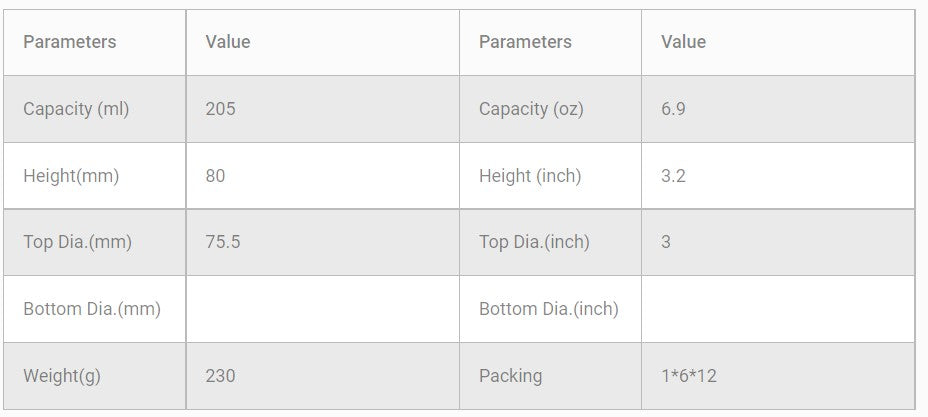Click the 3.2 height value
The height and width of the screenshot is (417, 928).
tap(673, 176)
